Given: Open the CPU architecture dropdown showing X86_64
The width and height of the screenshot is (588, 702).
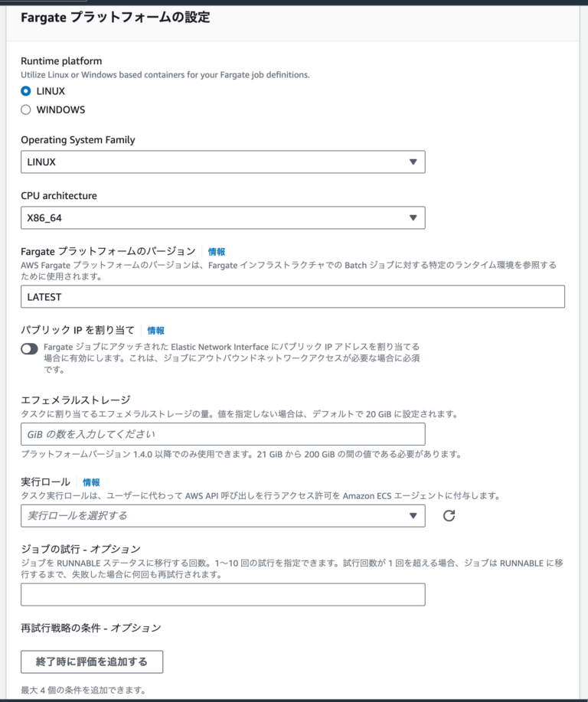Looking at the screenshot, I should (x=223, y=217).
